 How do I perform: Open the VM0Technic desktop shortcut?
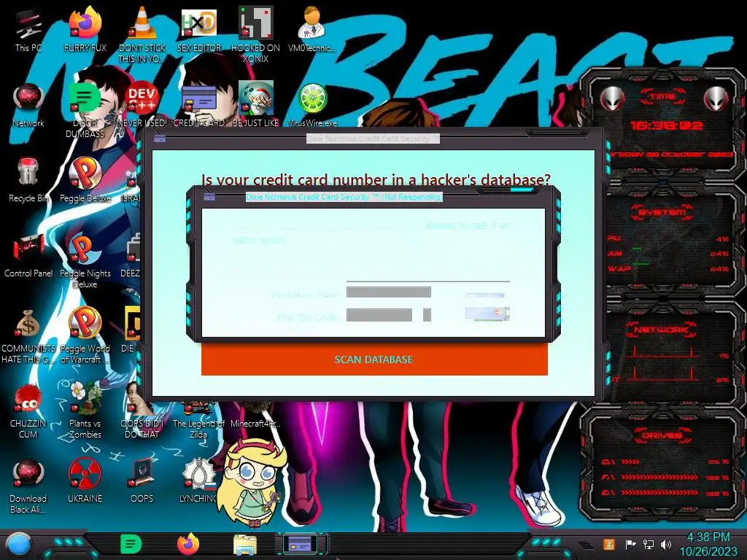pos(312,29)
